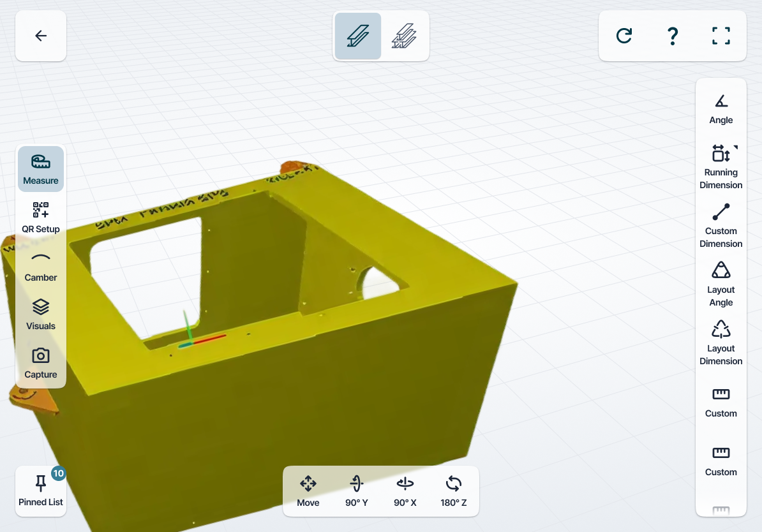Select the first Custom ruler tool
This screenshot has width=762, height=532.
pyautogui.click(x=721, y=403)
